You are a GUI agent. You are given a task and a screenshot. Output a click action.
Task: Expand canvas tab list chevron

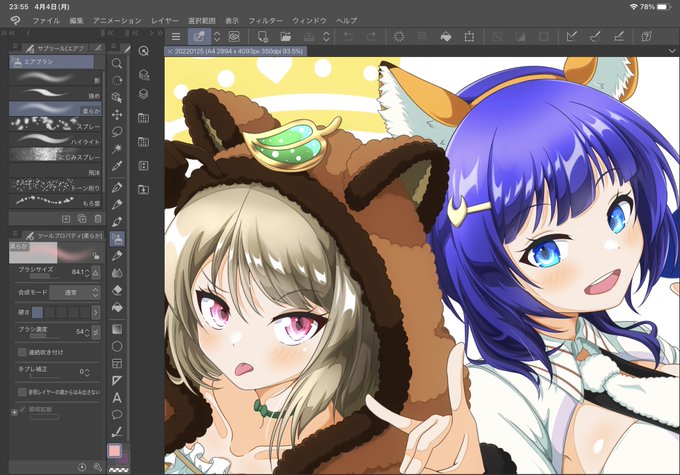(671, 51)
